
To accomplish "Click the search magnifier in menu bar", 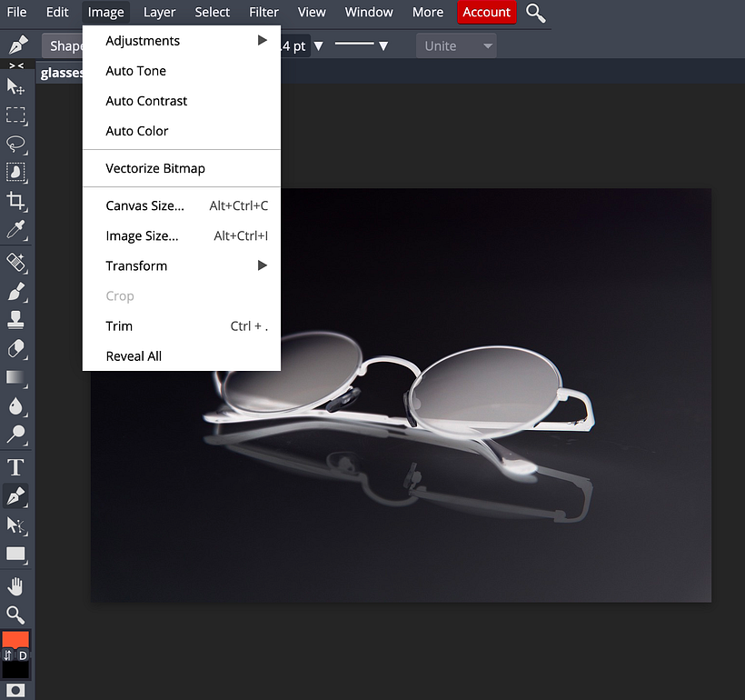I will click(x=535, y=13).
